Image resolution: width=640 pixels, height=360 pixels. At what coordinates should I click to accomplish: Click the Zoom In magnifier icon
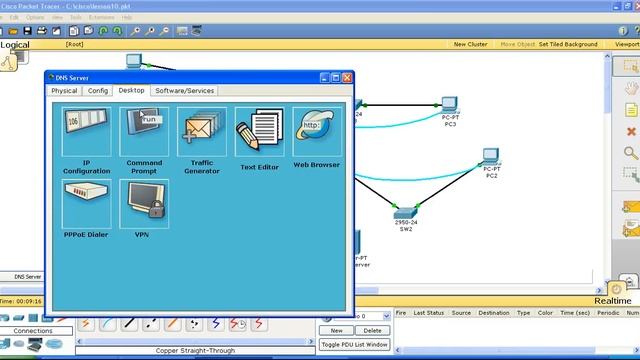click(x=135, y=31)
